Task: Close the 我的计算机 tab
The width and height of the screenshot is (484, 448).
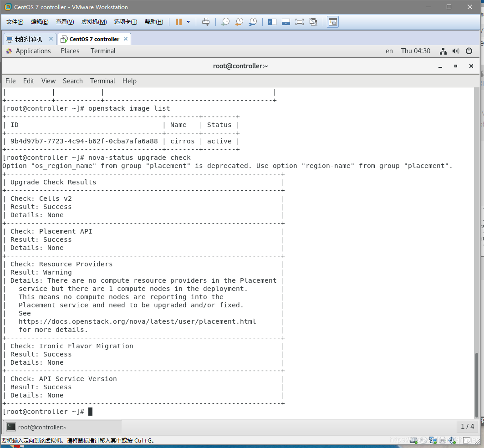Action: tap(51, 39)
